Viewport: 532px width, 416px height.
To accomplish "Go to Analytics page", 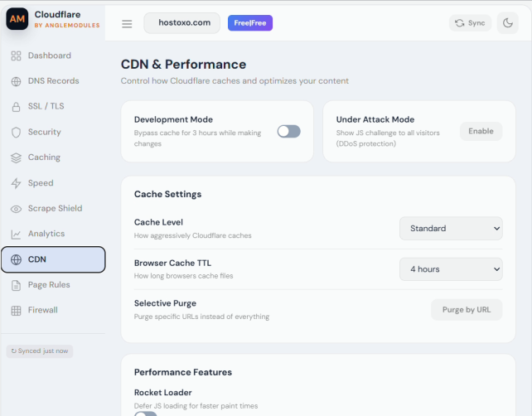I will (53, 234).
